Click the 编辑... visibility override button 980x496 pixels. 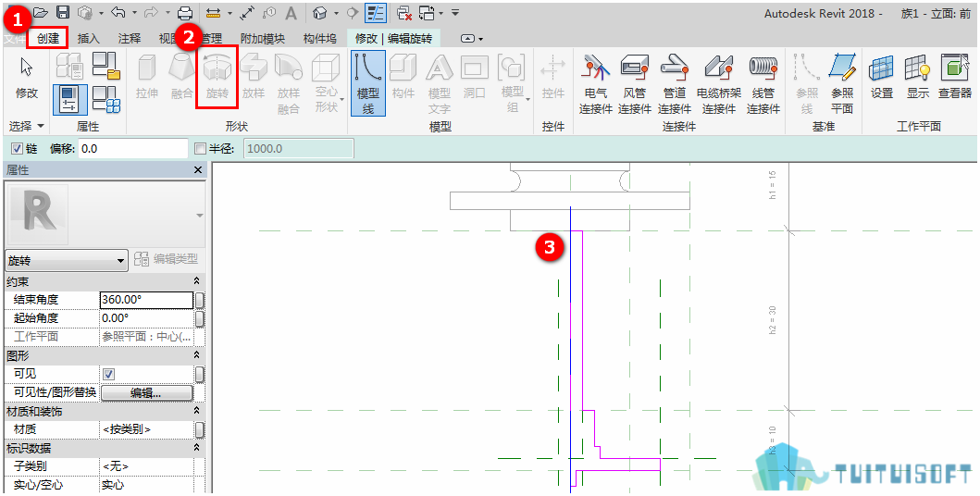pyautogui.click(x=146, y=393)
